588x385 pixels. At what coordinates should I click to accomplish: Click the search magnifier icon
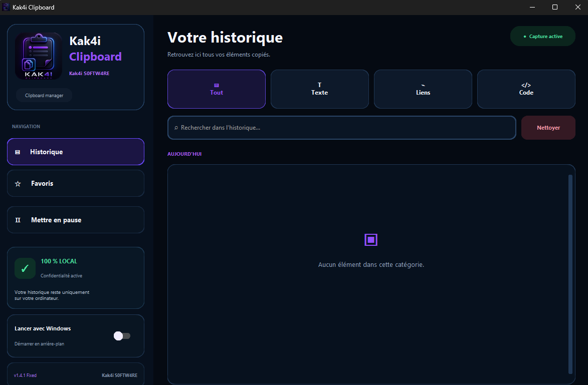coord(176,128)
